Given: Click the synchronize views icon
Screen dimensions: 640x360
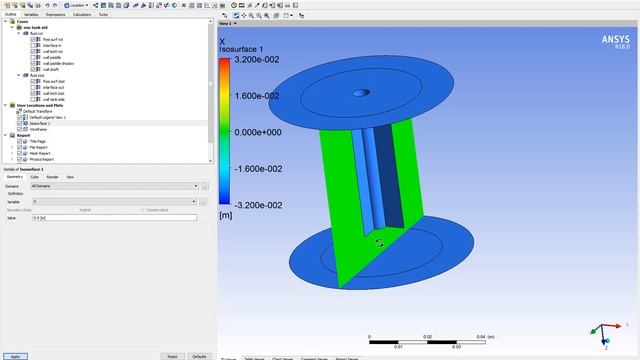Looking at the screenshot, I should pos(301,16).
